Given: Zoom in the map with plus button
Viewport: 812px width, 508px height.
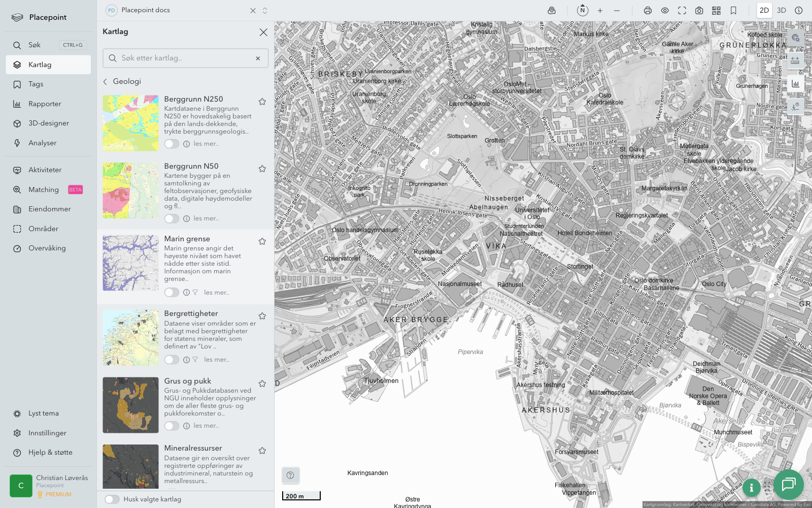Looking at the screenshot, I should (600, 11).
